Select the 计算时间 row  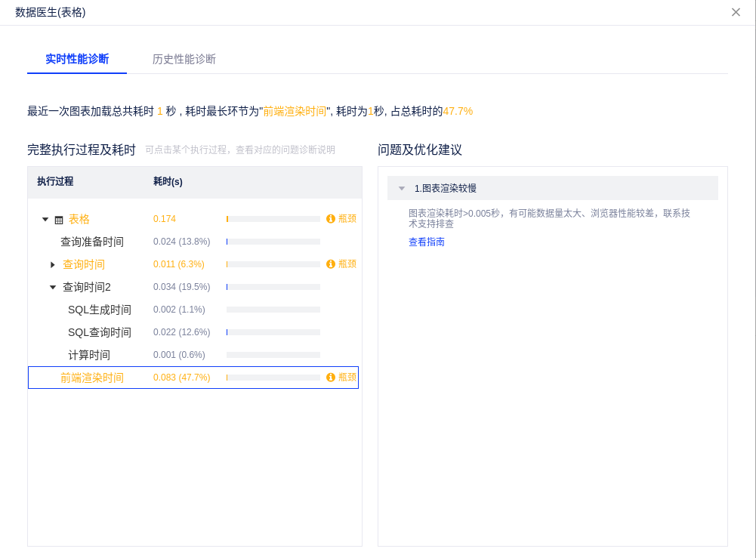coord(89,356)
